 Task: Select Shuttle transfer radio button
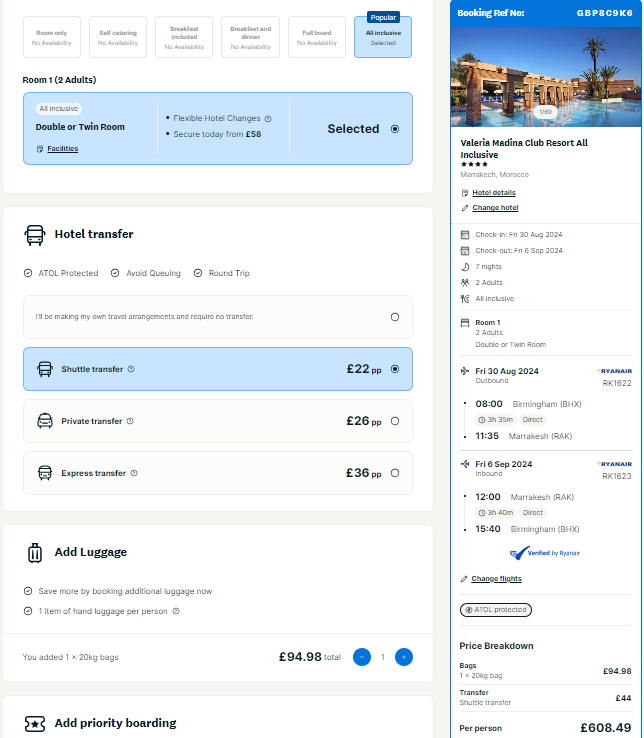395,369
